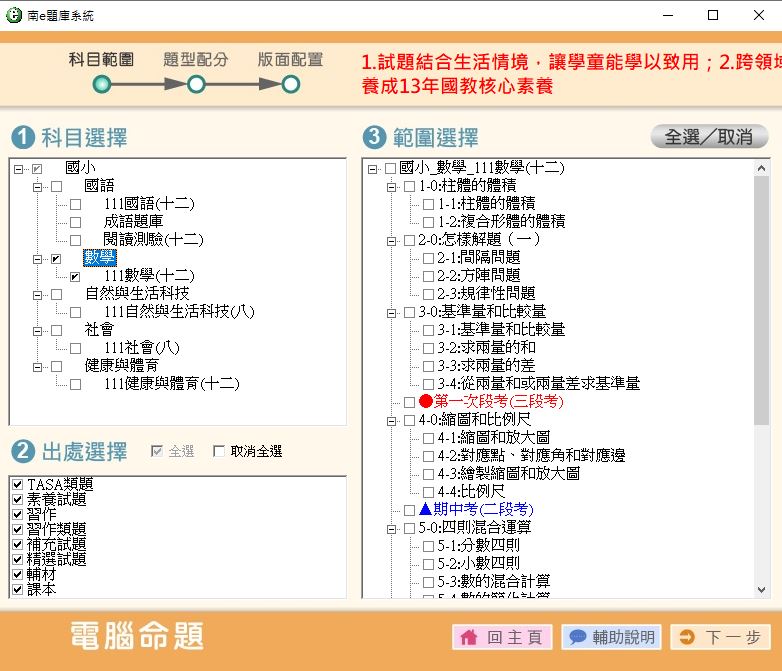The image size is (782, 671).
Task: Select the 題型配分 step circle
Action: [196, 84]
